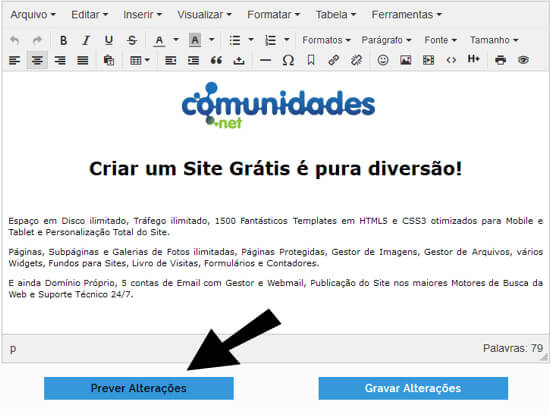Image resolution: width=550 pixels, height=415 pixels.
Task: Apply the background highlight color
Action: pos(195,40)
